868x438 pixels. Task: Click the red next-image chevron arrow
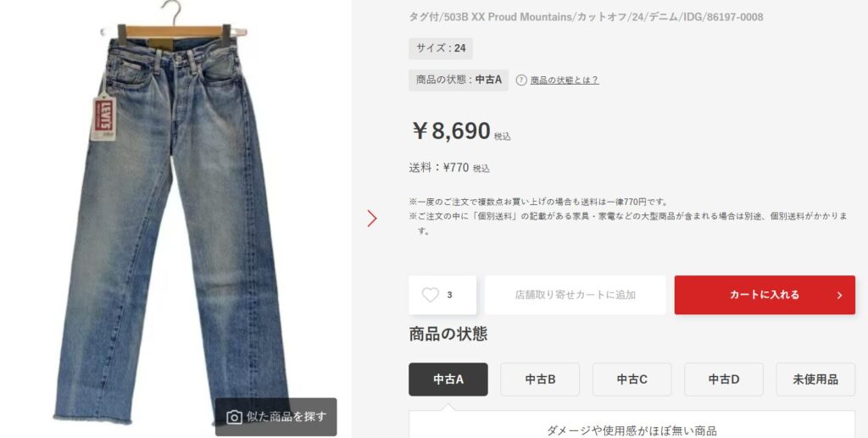pos(372,219)
